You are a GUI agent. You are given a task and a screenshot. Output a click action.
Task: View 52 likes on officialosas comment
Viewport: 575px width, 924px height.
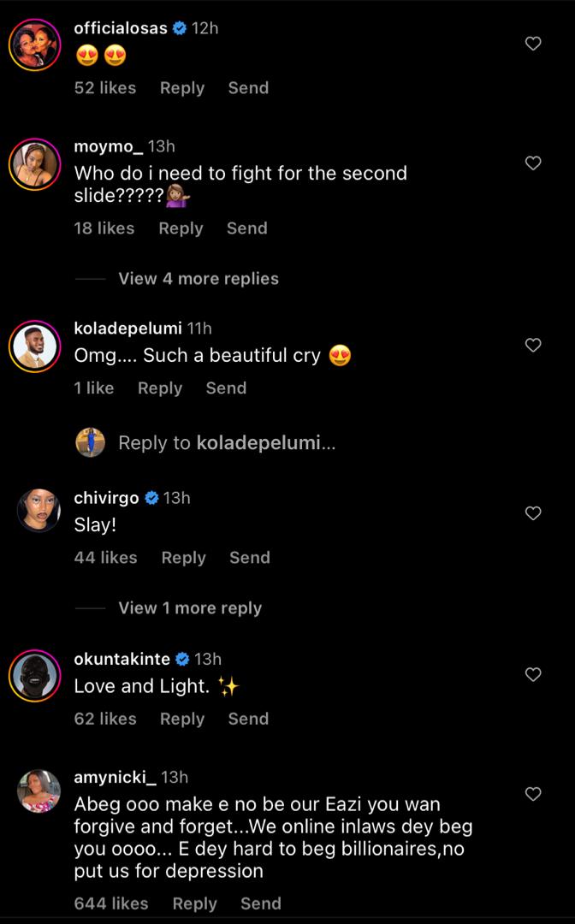point(105,88)
